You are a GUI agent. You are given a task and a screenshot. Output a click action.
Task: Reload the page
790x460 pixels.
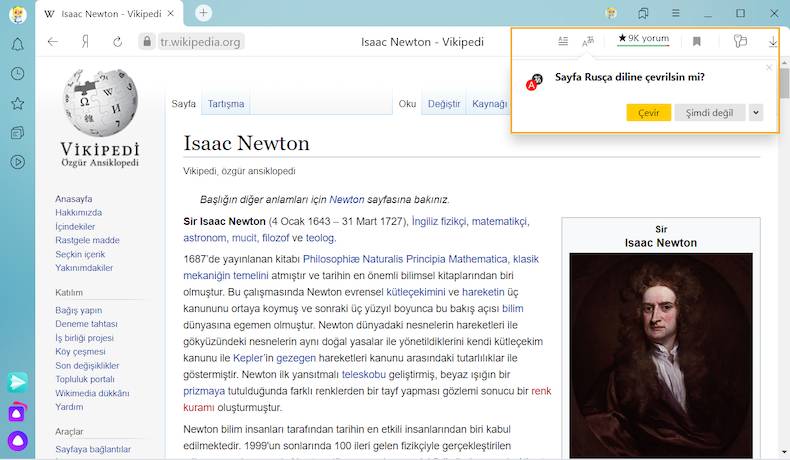pyautogui.click(x=117, y=42)
